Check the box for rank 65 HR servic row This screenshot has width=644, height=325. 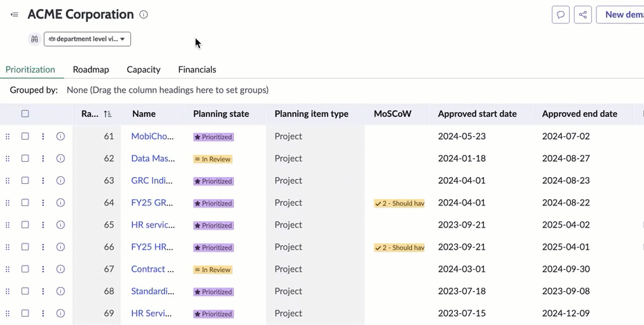point(25,225)
